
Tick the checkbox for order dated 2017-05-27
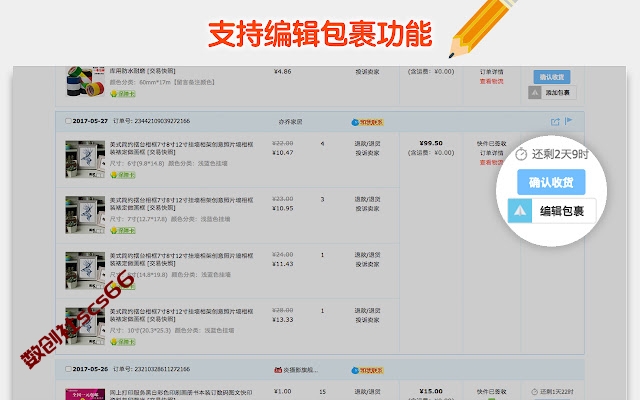68,121
